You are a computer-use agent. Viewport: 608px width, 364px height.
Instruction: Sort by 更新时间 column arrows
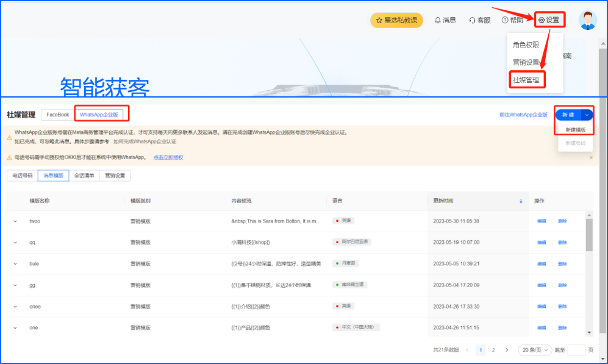coord(521,201)
